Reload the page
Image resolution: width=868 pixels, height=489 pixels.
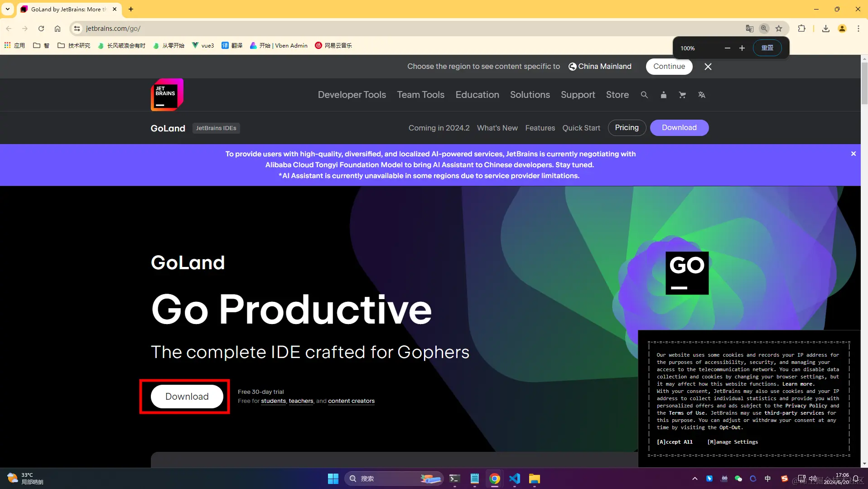[x=41, y=29]
